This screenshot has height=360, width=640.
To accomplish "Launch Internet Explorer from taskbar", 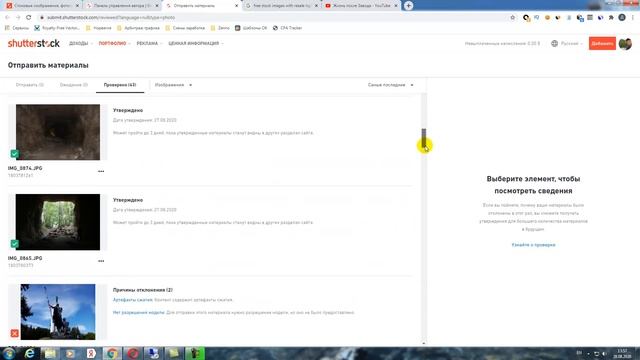I will click(29, 353).
